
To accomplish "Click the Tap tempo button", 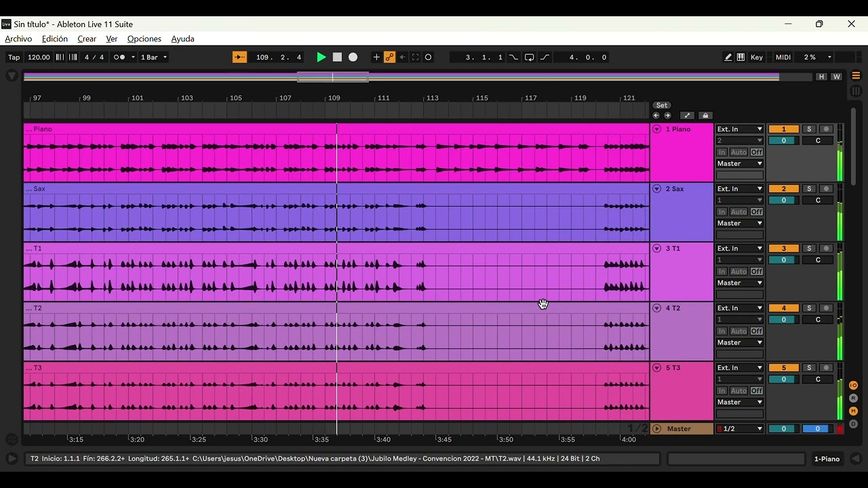I will tap(14, 58).
